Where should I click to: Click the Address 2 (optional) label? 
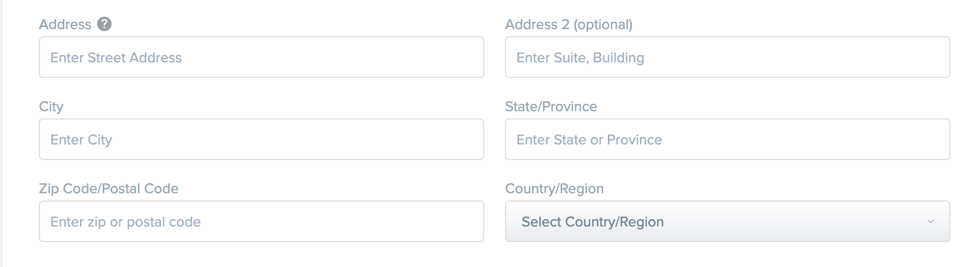coord(569,24)
